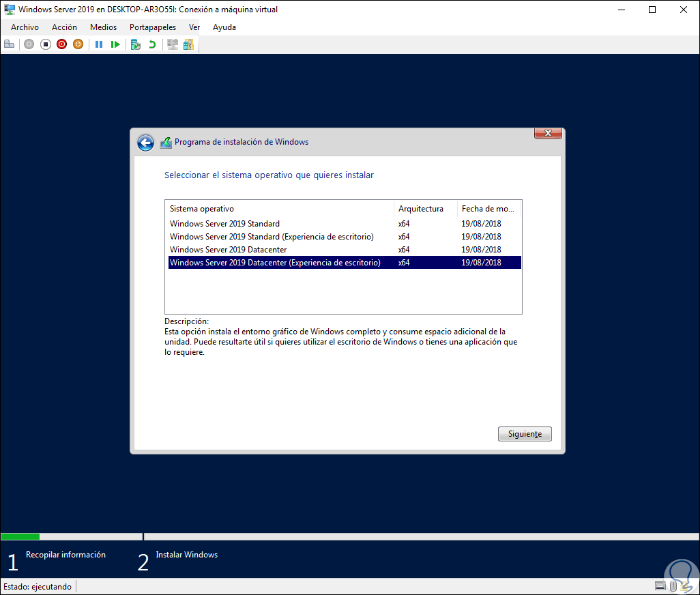
Task: Click the orange Save state icon
Action: coord(78,44)
